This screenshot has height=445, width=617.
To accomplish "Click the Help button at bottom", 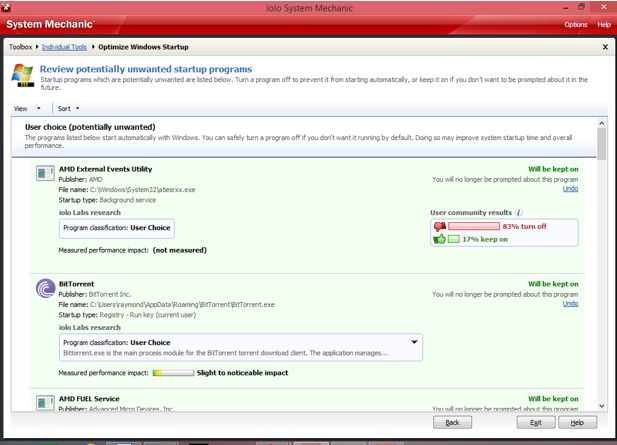I will click(x=577, y=423).
